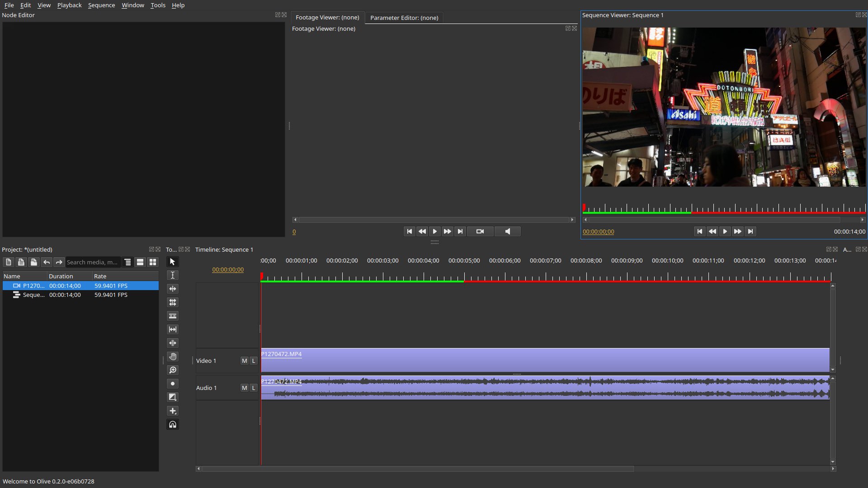Screen dimensions: 868x488
Task: Select the Hand tool for panning
Action: pos(172,357)
